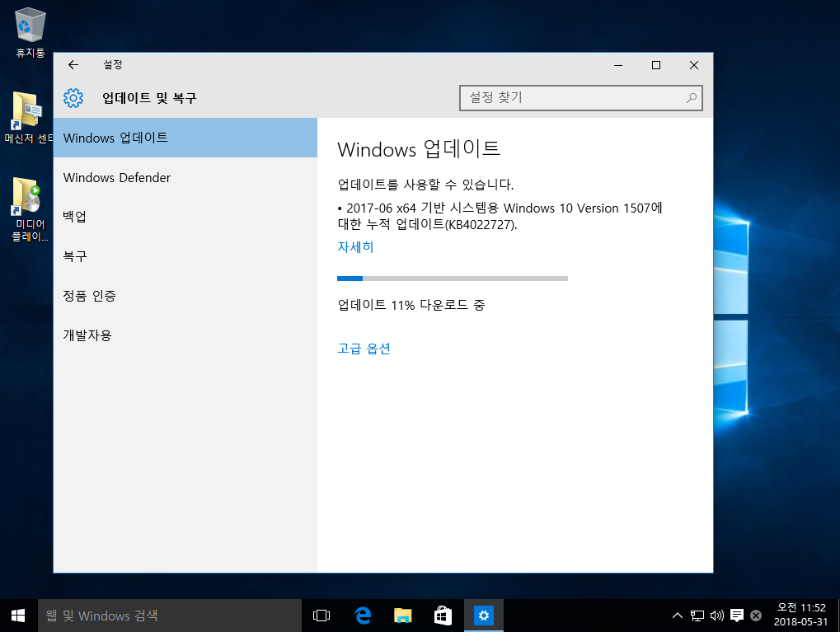Click the tray icon with X mark
Screen dimensions: 840x632
pos(756,616)
